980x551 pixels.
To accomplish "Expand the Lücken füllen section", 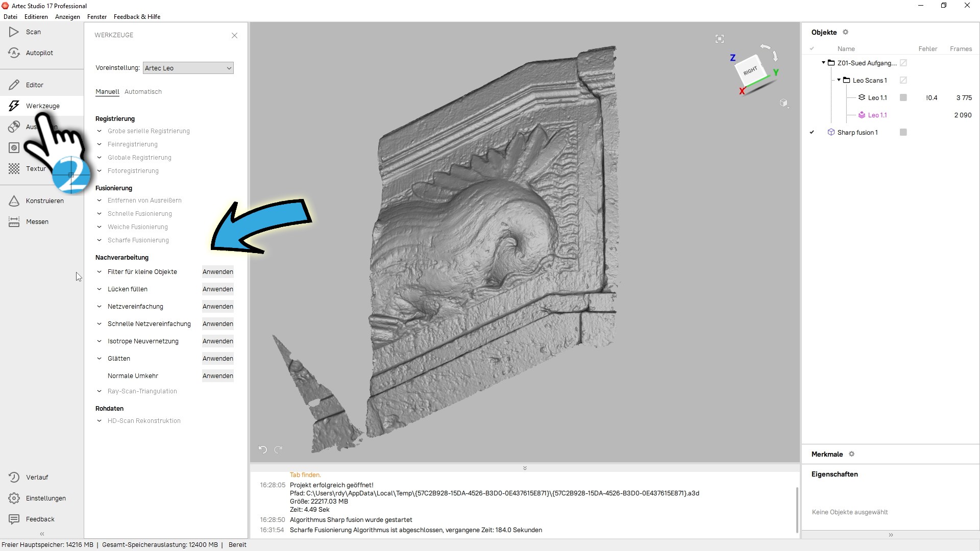I will click(x=99, y=289).
